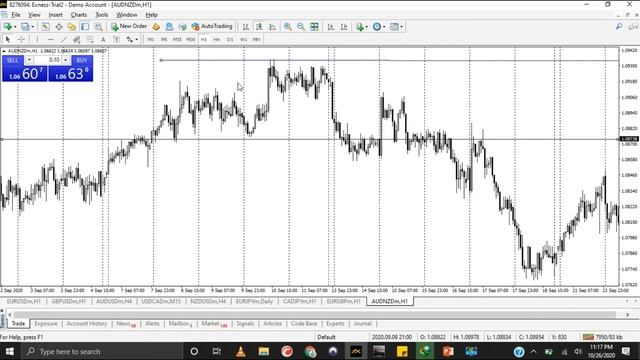Open the search magnifier at top right
The image size is (640, 360).
619,27
